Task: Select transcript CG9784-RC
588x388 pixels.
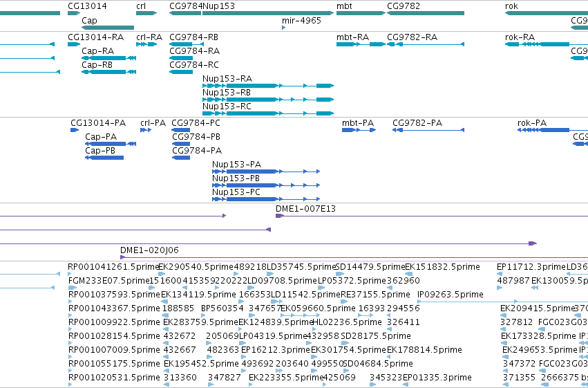Action: tap(181, 72)
